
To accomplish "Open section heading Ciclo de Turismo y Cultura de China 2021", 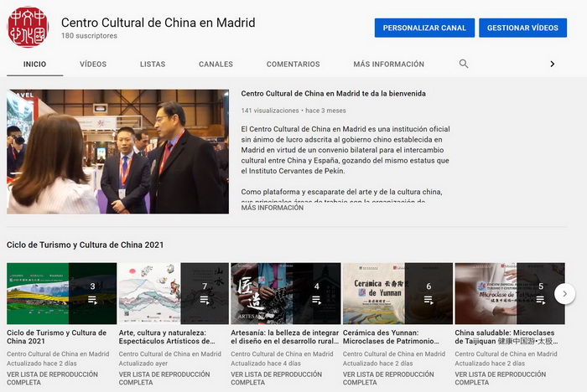I will tap(85, 245).
